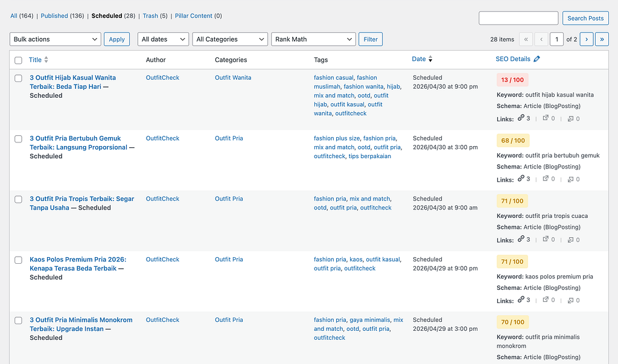Image resolution: width=618 pixels, height=364 pixels.
Task: Click the Filter button
Action: pos(371,39)
